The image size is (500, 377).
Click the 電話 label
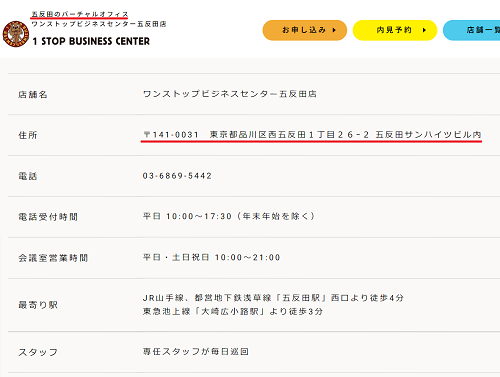[x=28, y=176]
